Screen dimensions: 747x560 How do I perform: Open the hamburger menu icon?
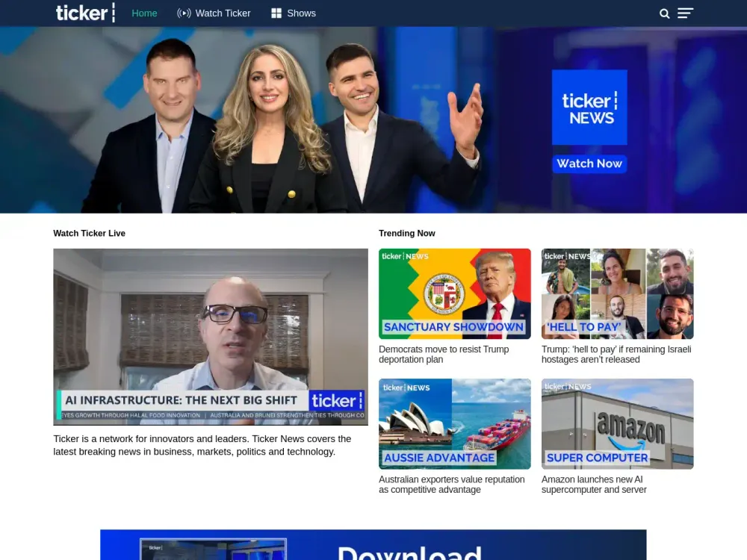[685, 13]
